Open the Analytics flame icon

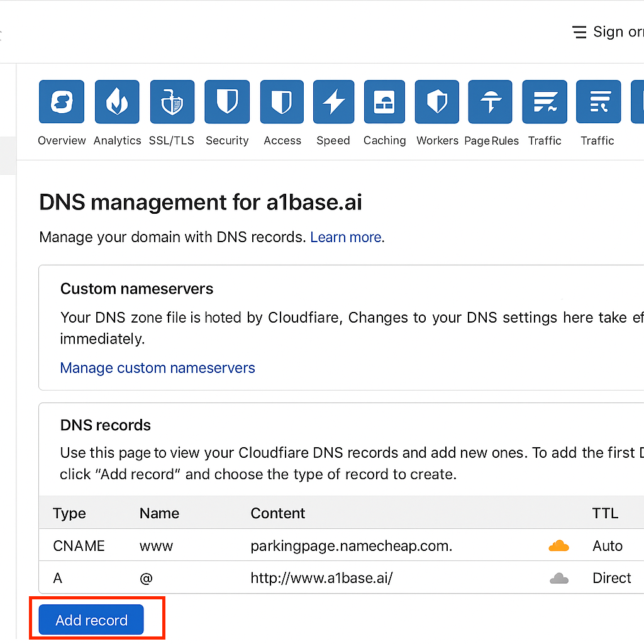pos(117,101)
